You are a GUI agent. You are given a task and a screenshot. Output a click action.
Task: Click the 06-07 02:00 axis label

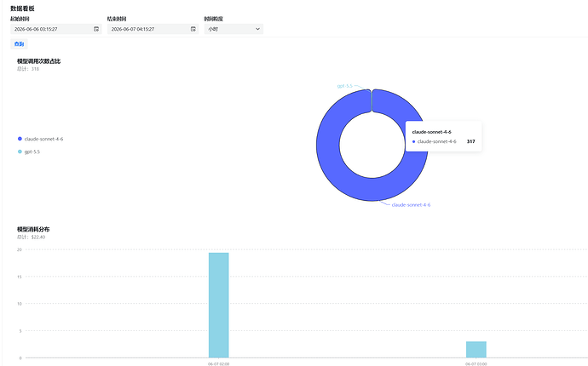coord(219,363)
